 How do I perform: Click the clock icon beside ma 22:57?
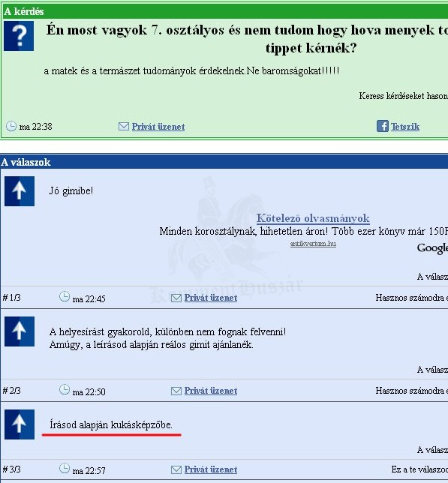pyautogui.click(x=65, y=469)
